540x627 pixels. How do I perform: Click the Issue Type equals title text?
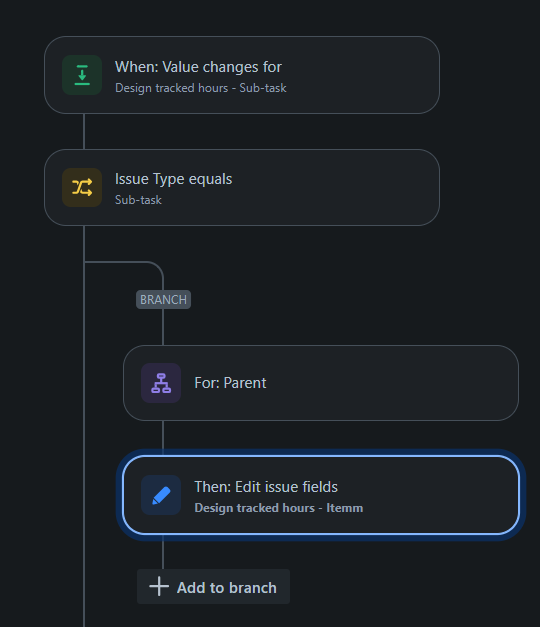(173, 179)
